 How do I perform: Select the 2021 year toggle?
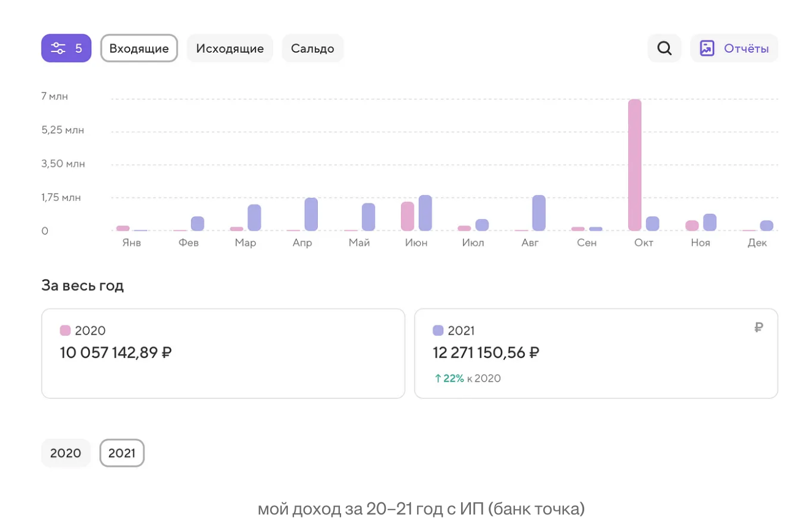[x=122, y=453]
